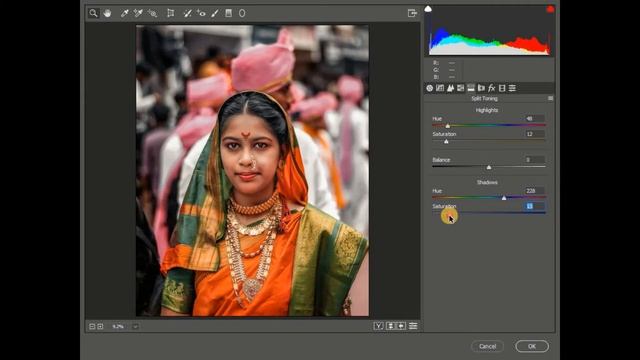This screenshot has width=640, height=360.
Task: Zoom in with the plus button
Action: 100,327
